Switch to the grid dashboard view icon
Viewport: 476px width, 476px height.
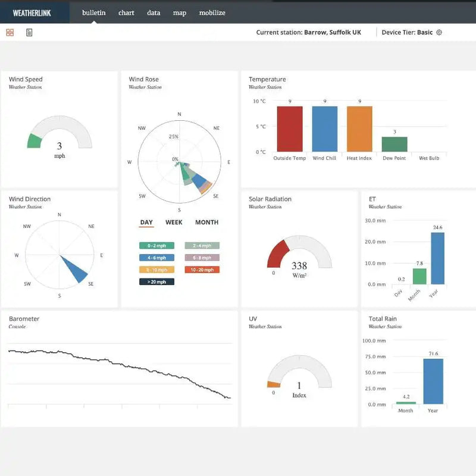click(10, 32)
